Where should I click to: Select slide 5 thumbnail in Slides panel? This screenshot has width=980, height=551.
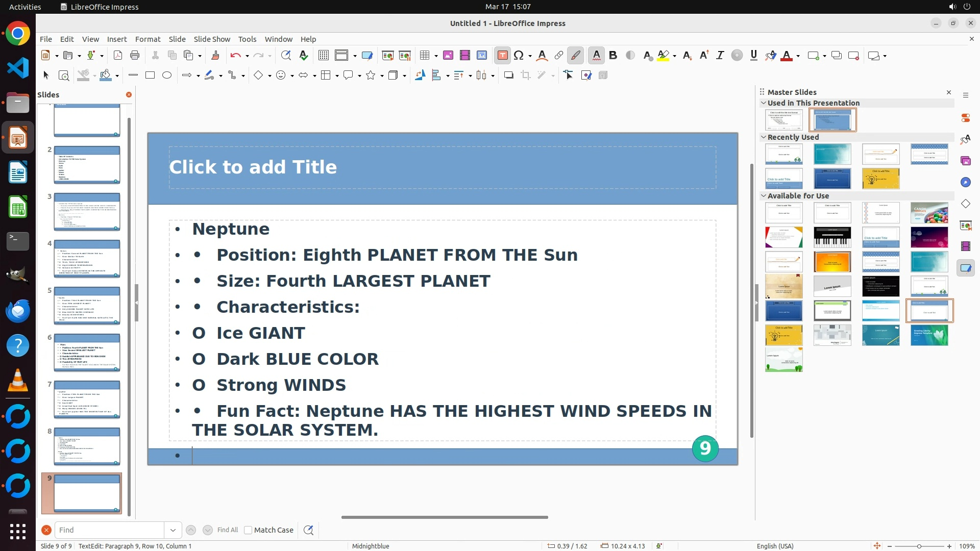pyautogui.click(x=87, y=305)
